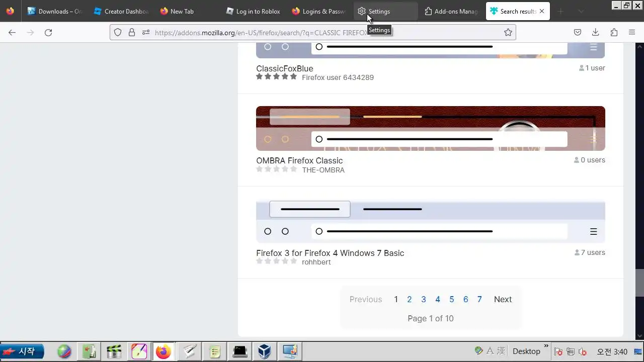Bookmark this page with the star icon
This screenshot has width=644, height=362.
pyautogui.click(x=508, y=32)
